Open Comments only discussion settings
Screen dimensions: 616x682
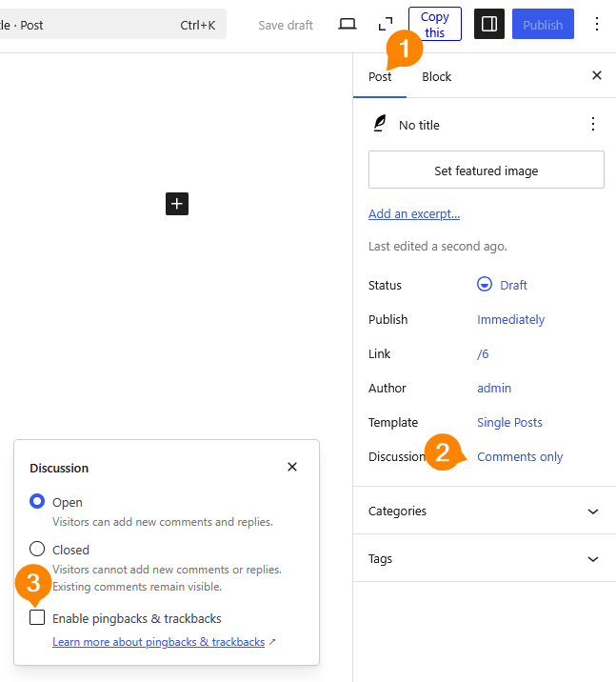[x=520, y=456]
